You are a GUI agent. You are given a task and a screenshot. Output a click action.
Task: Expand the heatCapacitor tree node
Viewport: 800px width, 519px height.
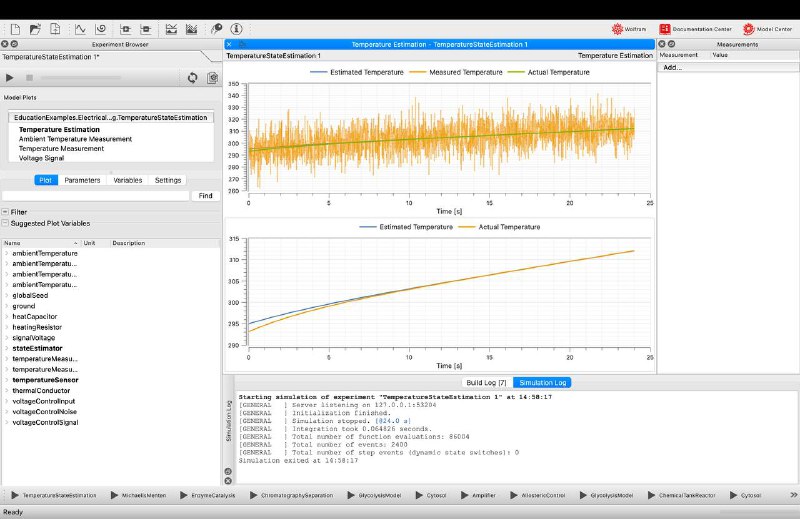tap(7, 316)
